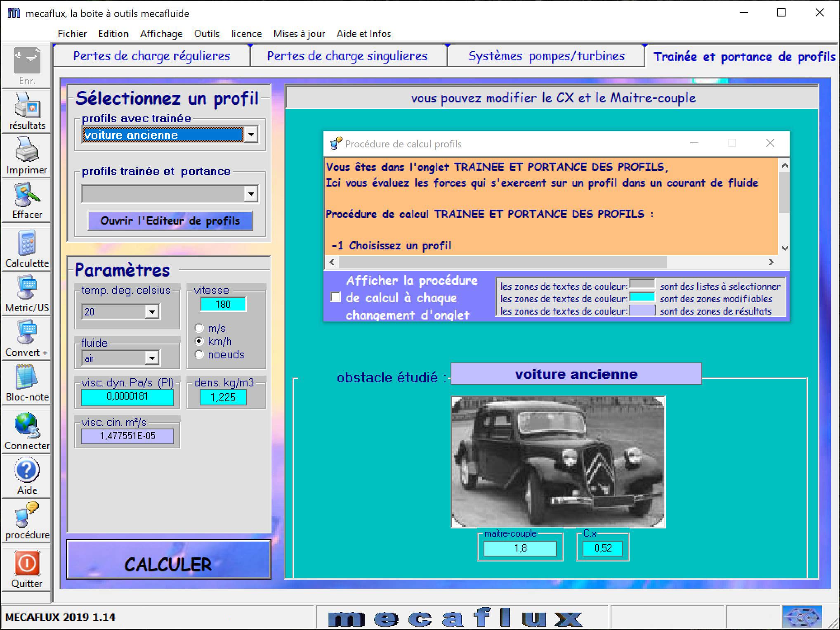
Task: Click the Connecter globe icon
Action: pyautogui.click(x=27, y=430)
